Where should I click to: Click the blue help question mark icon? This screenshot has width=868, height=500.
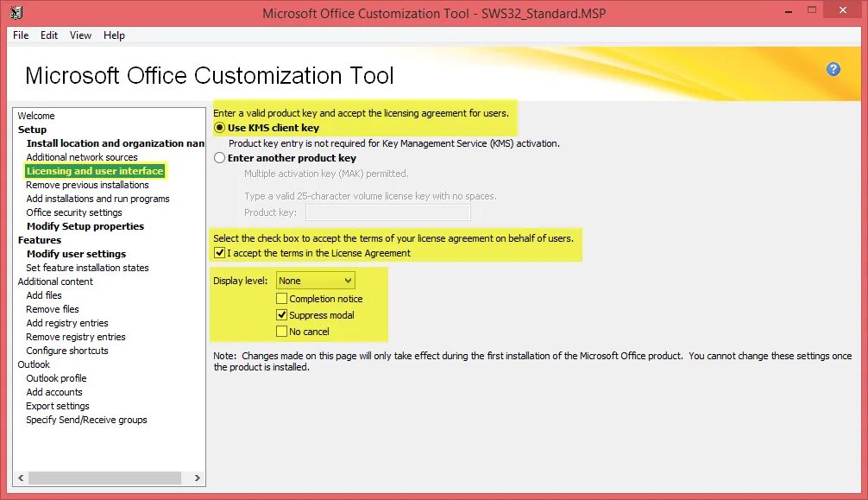coord(833,69)
